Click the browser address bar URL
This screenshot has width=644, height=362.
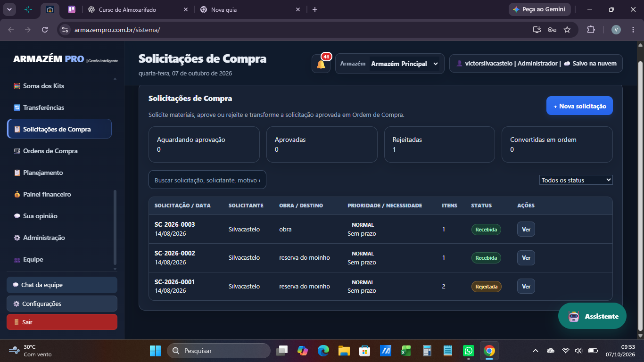[x=117, y=30]
